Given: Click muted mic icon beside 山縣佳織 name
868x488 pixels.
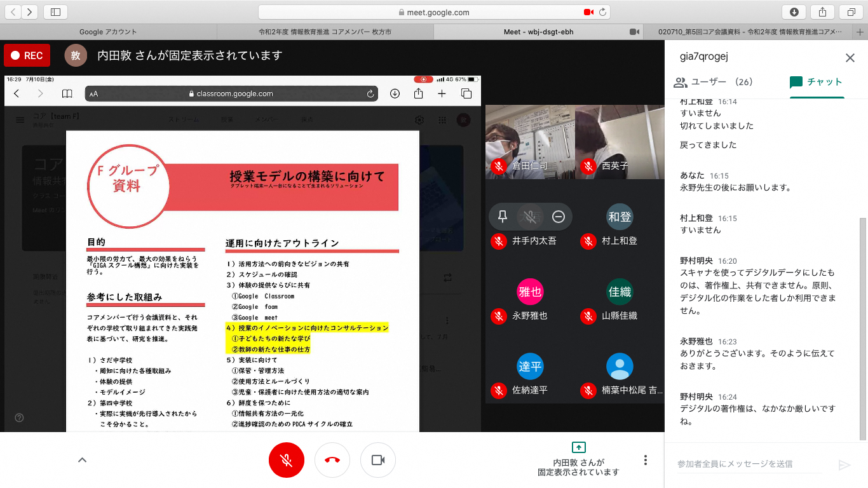Looking at the screenshot, I should coord(588,316).
